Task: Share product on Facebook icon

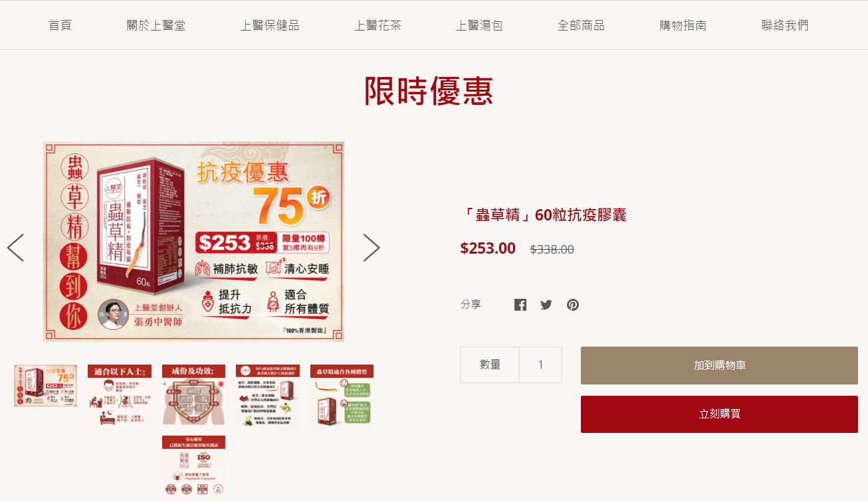Action: [520, 305]
